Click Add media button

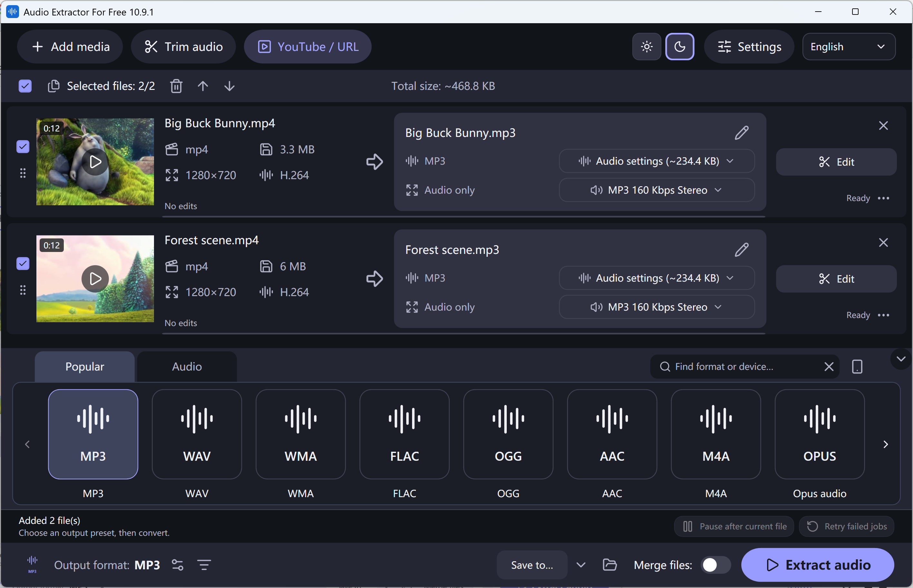click(x=70, y=47)
